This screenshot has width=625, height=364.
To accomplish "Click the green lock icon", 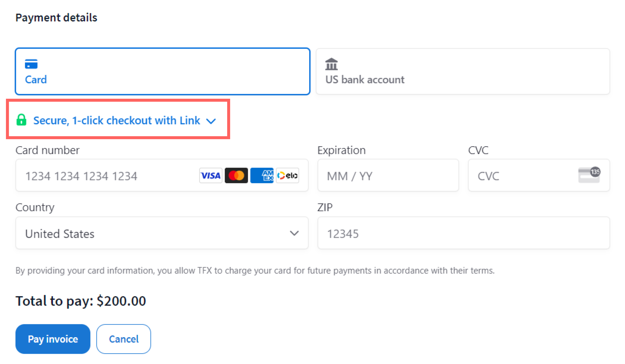I will click(x=21, y=120).
